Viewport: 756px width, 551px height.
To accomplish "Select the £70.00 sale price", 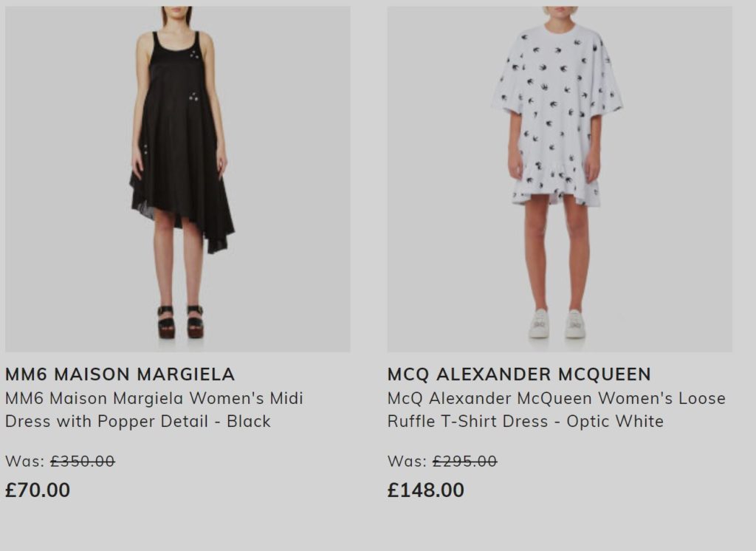I will tap(38, 490).
